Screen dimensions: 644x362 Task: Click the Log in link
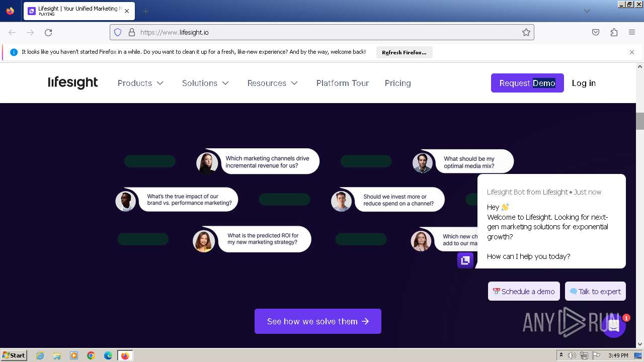click(584, 83)
